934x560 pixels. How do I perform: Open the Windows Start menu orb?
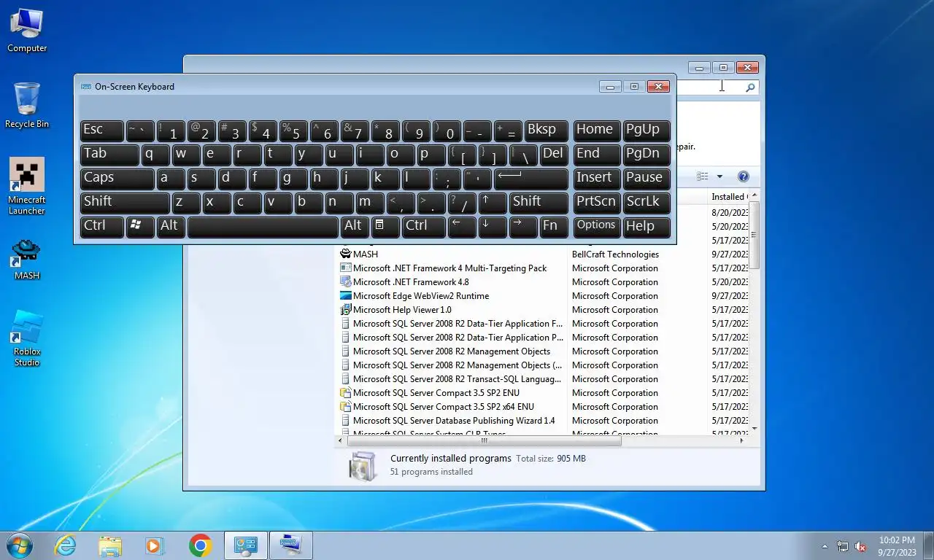18,545
